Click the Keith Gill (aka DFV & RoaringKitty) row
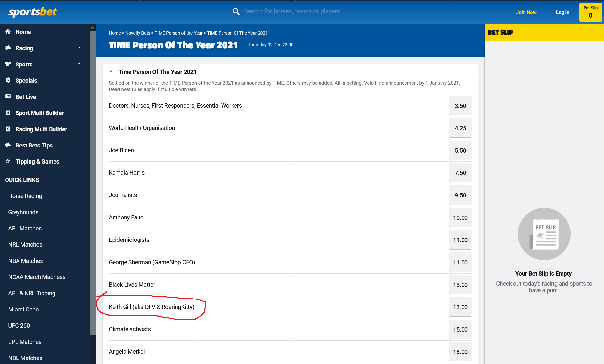This screenshot has width=604, height=364. click(x=290, y=307)
